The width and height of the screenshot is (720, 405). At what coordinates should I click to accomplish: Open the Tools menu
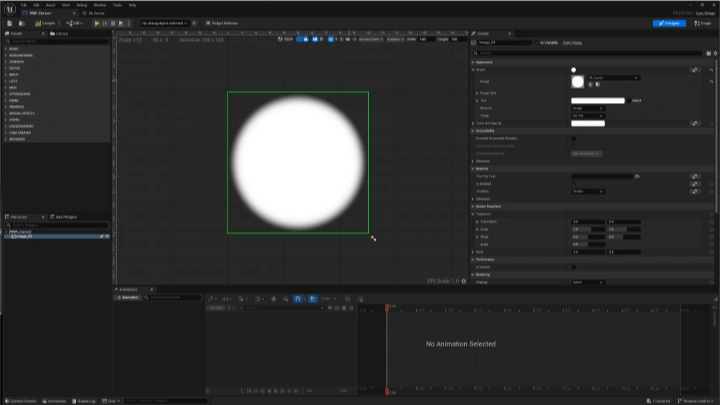coord(117,5)
